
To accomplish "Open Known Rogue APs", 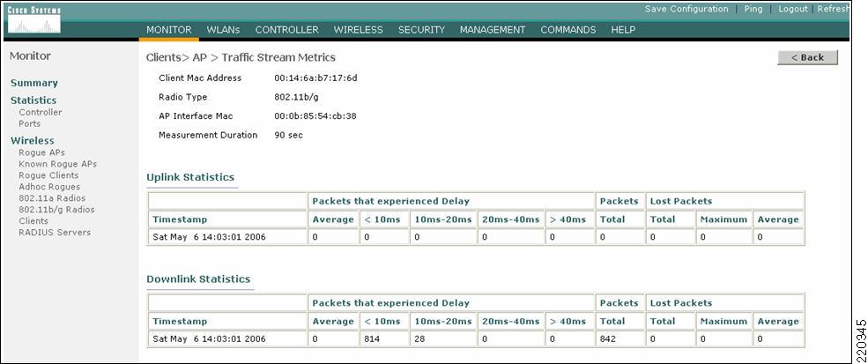I will coord(57,164).
